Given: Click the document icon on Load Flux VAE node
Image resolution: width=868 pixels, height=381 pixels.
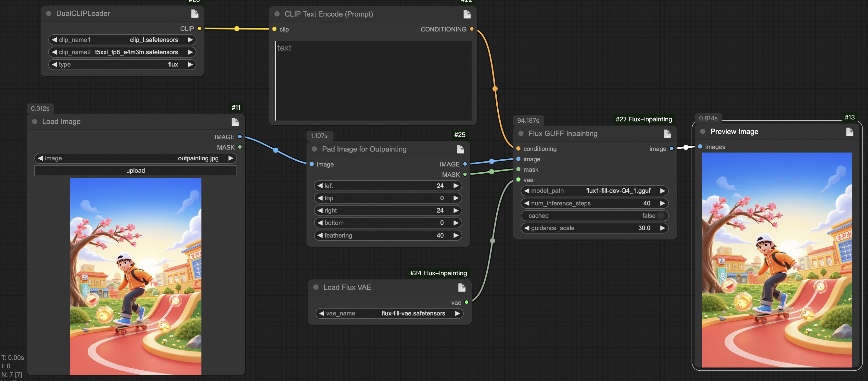Looking at the screenshot, I should 461,288.
